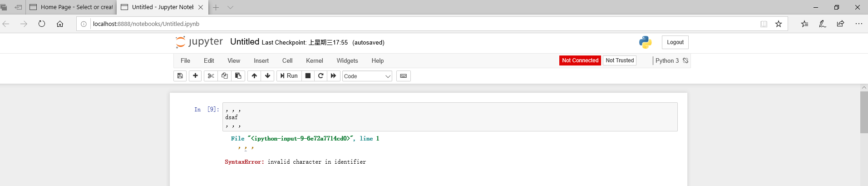The height and width of the screenshot is (186, 868).
Task: Toggle the Not Trusted notebook status
Action: 620,60
